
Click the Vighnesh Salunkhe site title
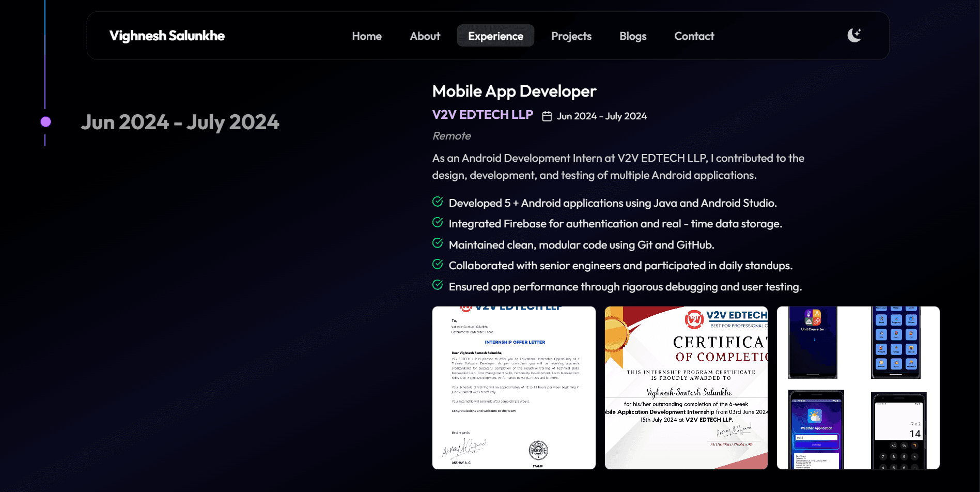(x=166, y=36)
